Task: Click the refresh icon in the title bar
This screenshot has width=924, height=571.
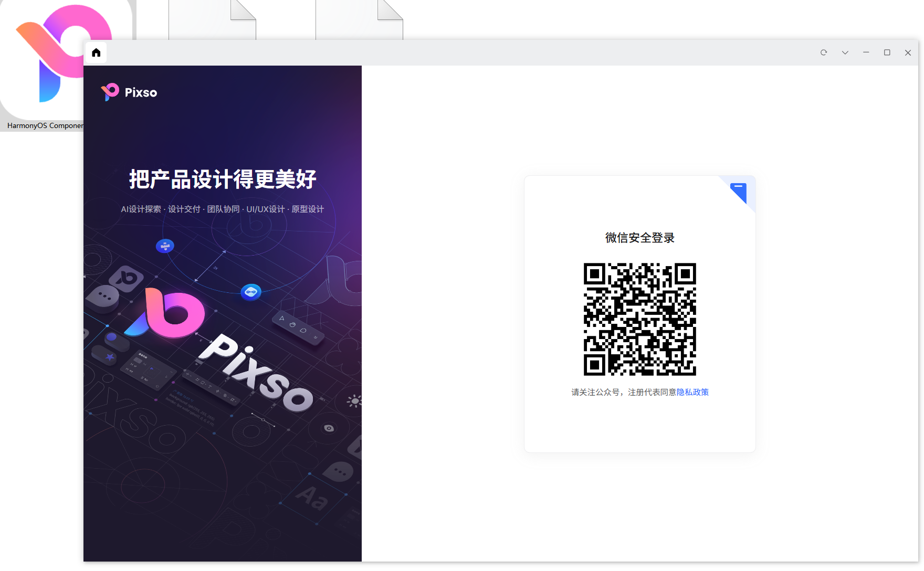Action: pyautogui.click(x=824, y=52)
